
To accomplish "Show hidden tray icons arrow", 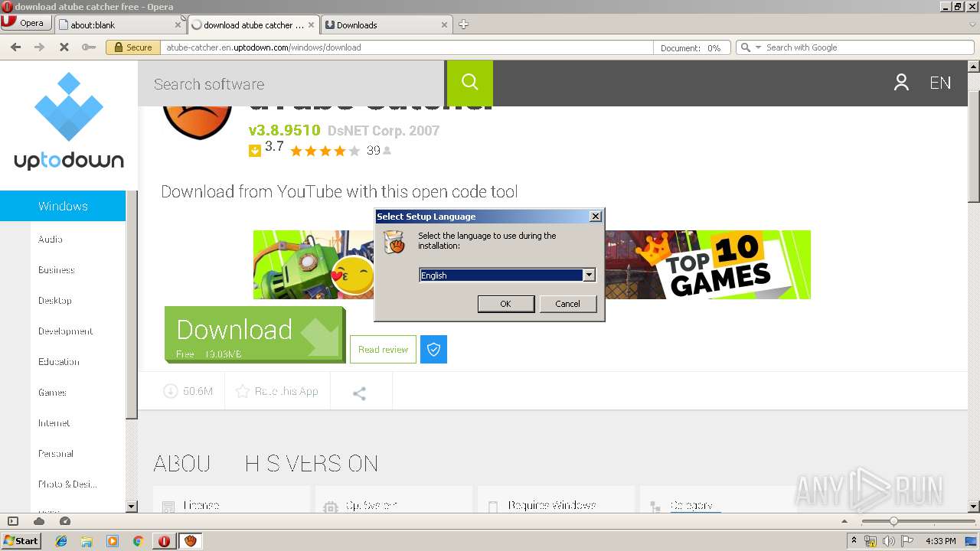I will pos(854,541).
